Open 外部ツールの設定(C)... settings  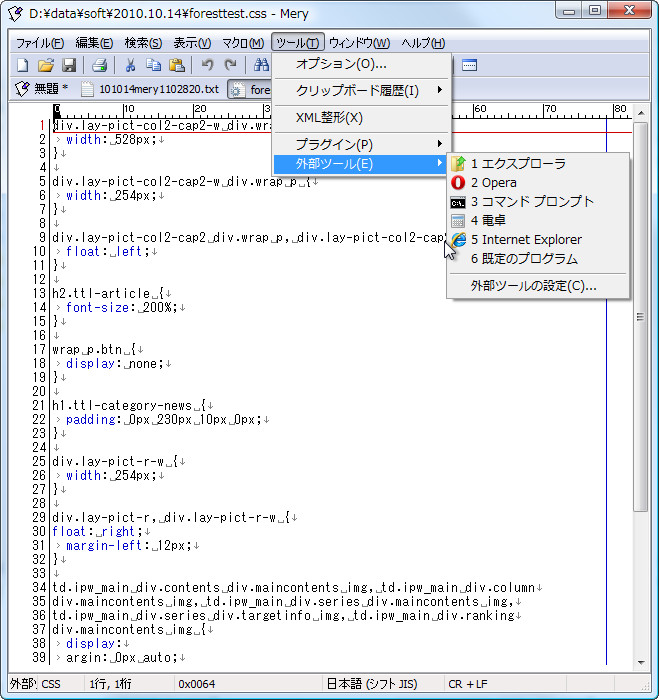[x=538, y=286]
